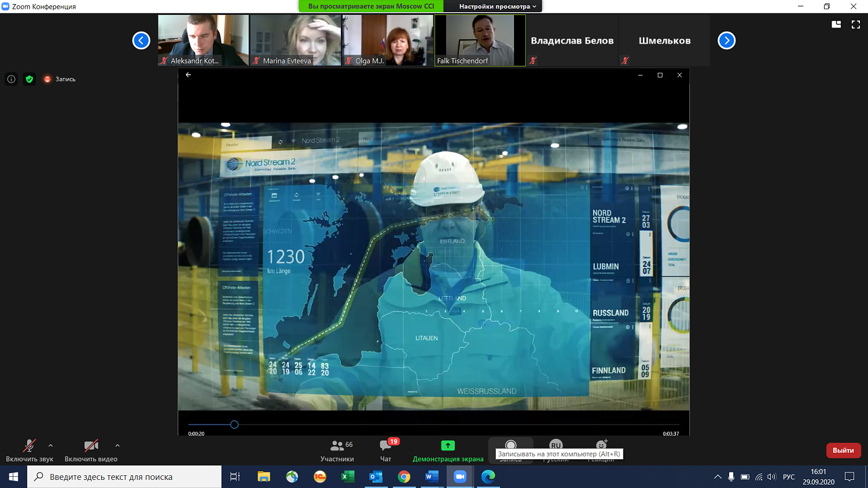
Task: Click the Windows search text box
Action: (124, 476)
